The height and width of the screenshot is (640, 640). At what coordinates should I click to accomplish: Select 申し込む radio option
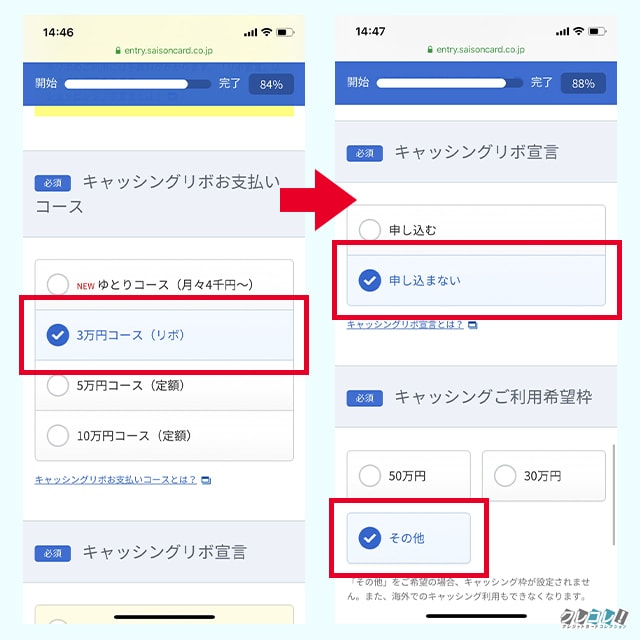click(x=476, y=230)
